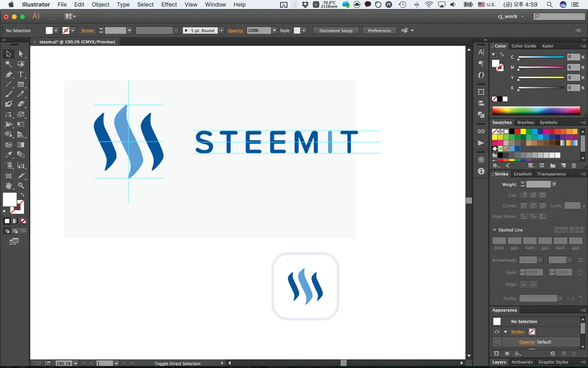Click the Cyan slider track
The width and height of the screenshot is (588, 368).
pyautogui.click(x=541, y=57)
